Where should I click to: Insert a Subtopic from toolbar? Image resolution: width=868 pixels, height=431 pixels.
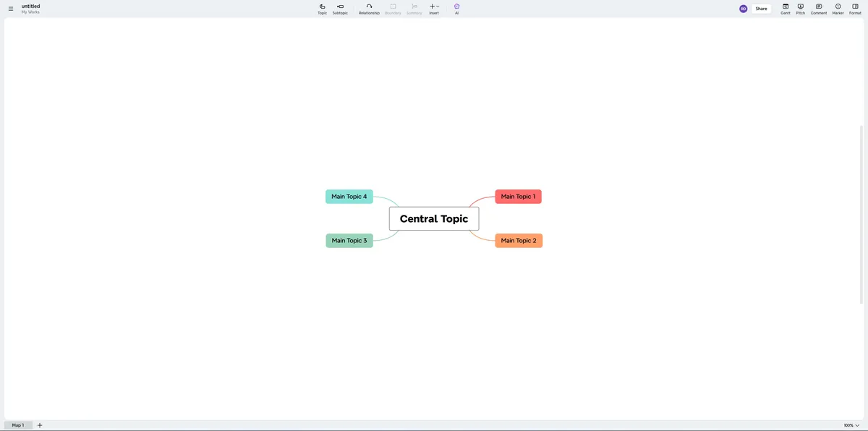pyautogui.click(x=340, y=9)
